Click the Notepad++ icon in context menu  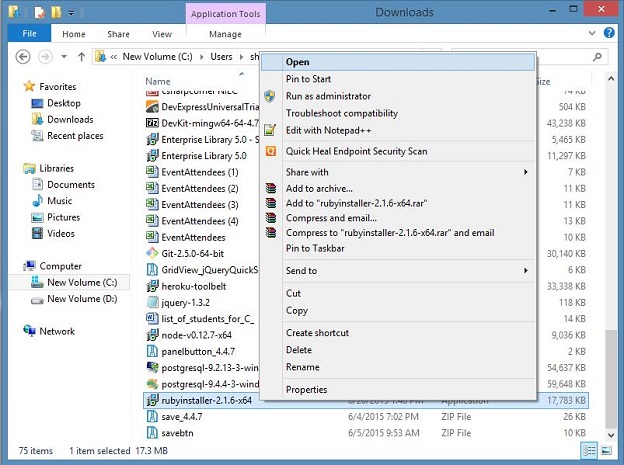pos(271,130)
